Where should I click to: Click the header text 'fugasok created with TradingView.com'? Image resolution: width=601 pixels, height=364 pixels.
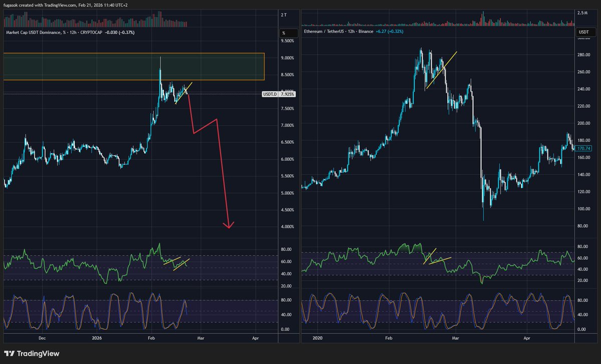pos(41,4)
